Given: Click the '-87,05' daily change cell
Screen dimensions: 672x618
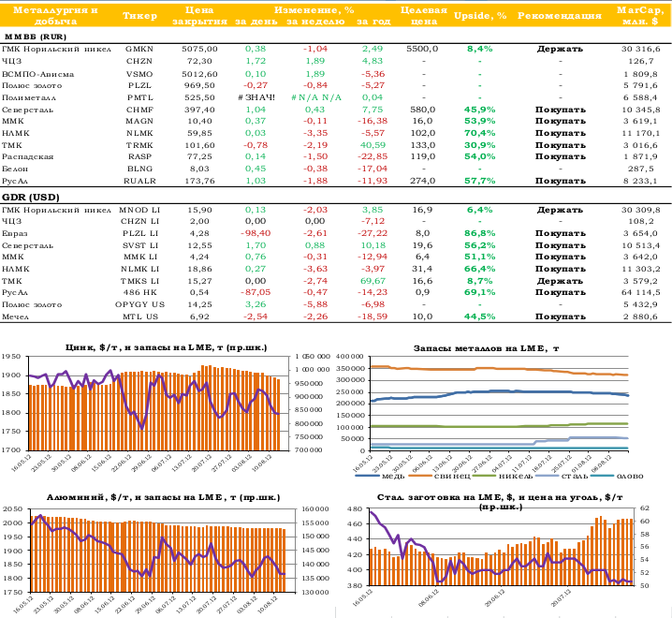Looking at the screenshot, I should [256, 292].
